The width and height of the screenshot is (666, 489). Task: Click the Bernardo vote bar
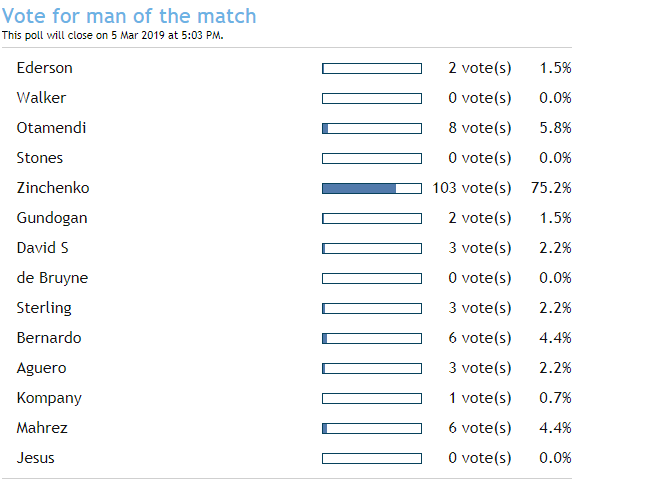point(371,338)
